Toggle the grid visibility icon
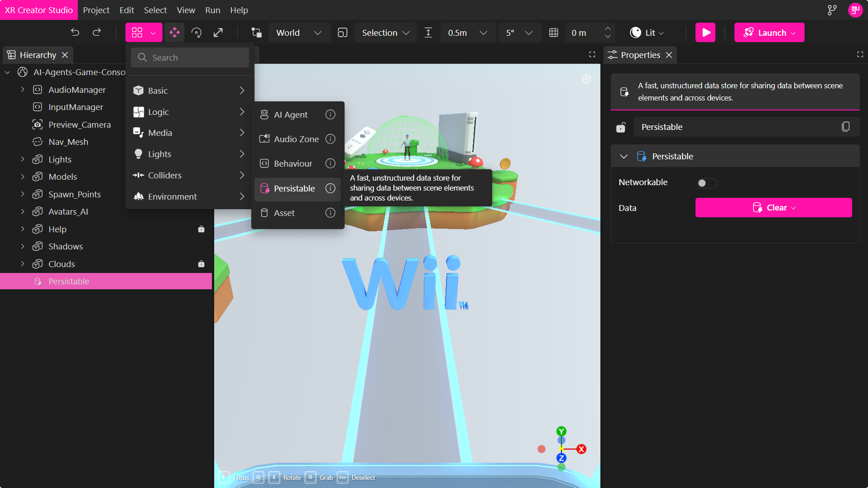Screen dimensions: 868x488 553,33
